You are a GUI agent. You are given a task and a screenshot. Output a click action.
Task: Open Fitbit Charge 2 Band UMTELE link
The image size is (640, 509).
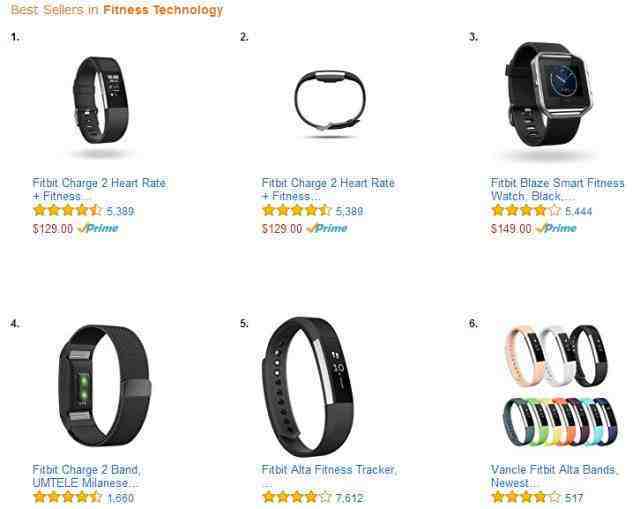pyautogui.click(x=87, y=476)
